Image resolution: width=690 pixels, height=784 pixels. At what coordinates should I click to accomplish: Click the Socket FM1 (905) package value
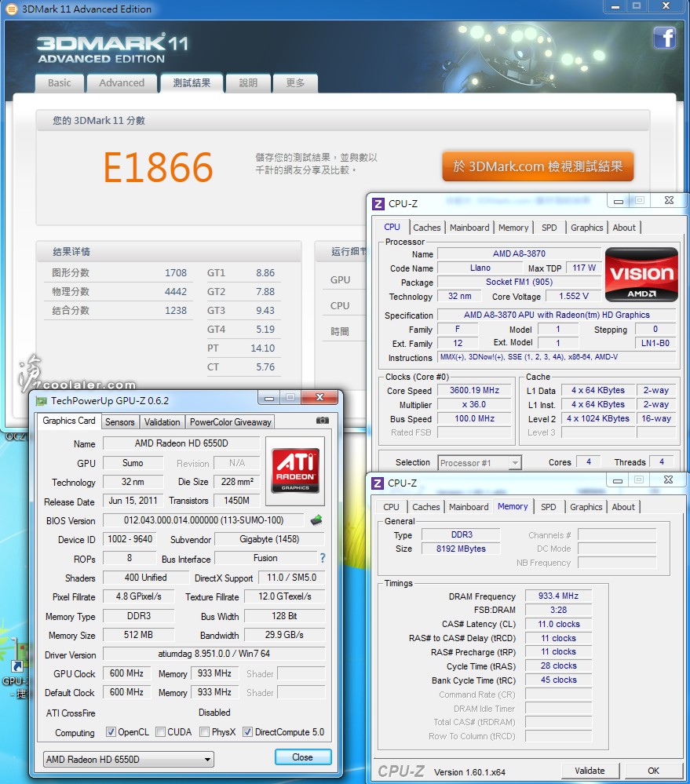[x=520, y=282]
